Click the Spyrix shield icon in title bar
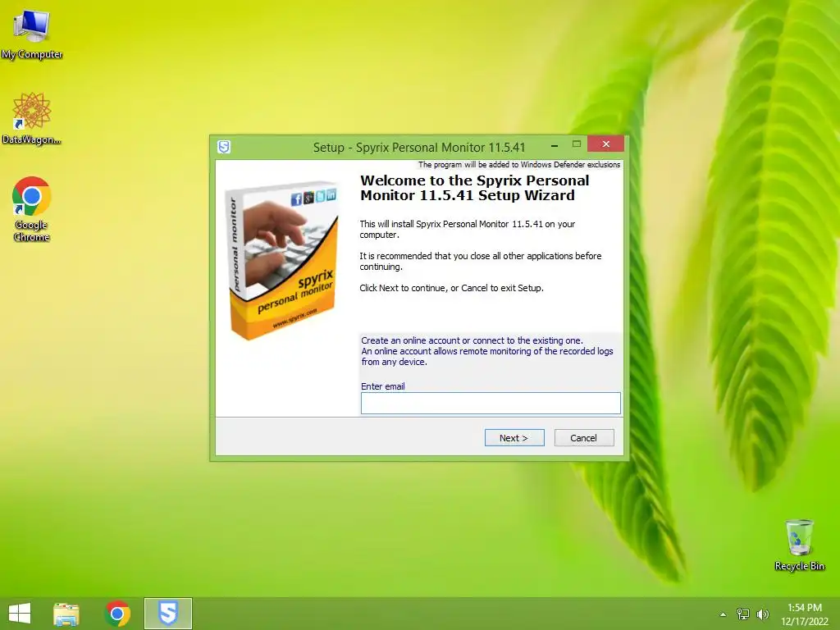Screen dimensions: 840x630 (224, 147)
